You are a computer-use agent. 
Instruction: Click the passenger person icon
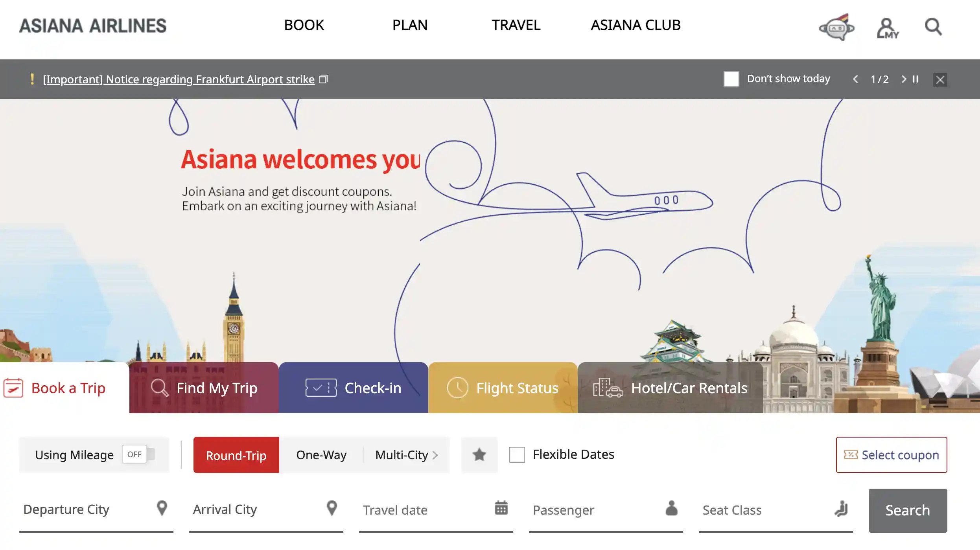pos(671,508)
